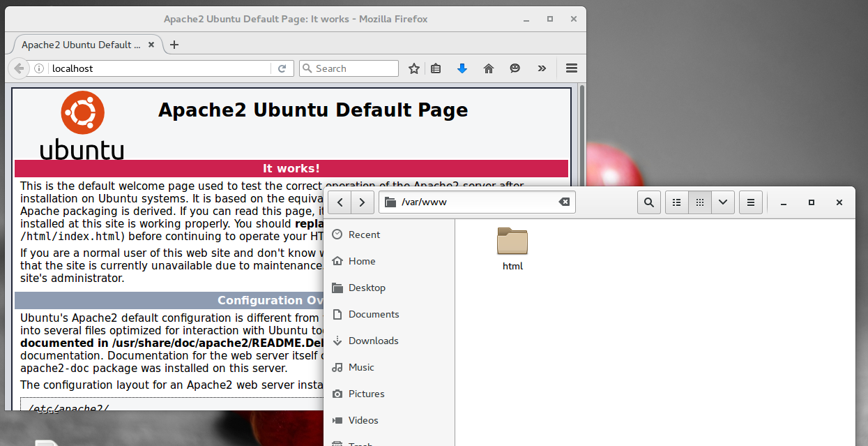Open Files hamburger menu
Viewport: 868px width, 446px height.
[x=751, y=202]
